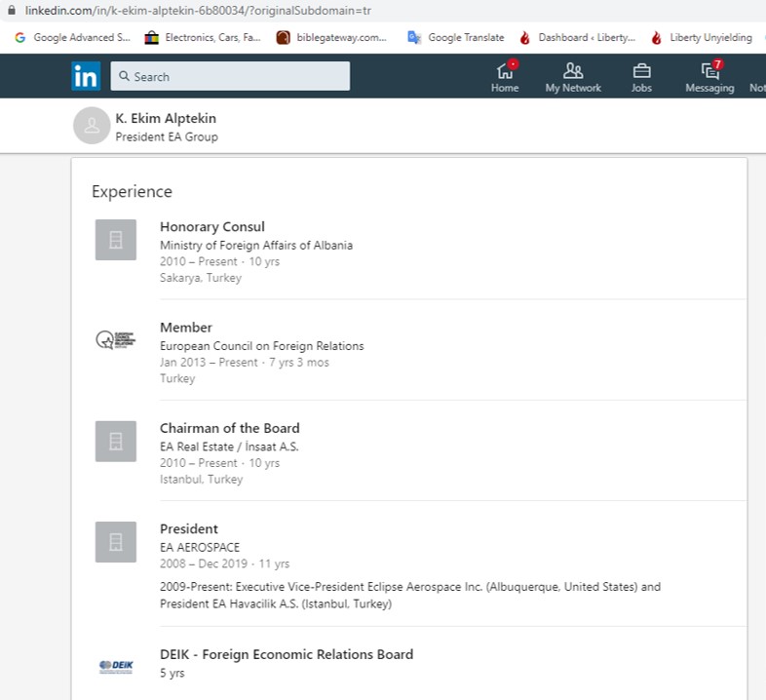Open the Member position title
The image size is (766, 700).
[185, 328]
